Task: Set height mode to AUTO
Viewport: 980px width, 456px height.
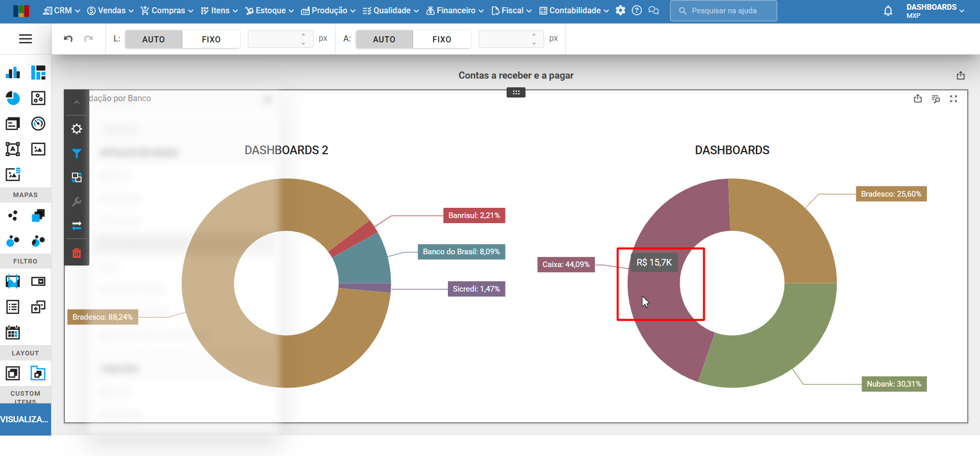Action: pos(384,39)
